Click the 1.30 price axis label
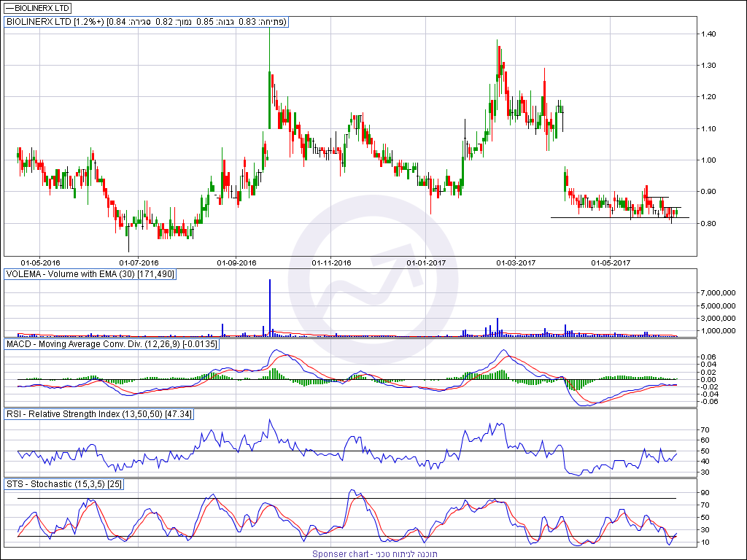This screenshot has height=560, width=747. pos(708,65)
